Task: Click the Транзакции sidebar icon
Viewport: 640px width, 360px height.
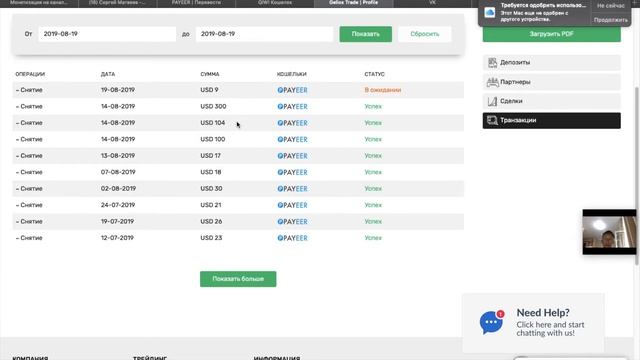Action: point(492,120)
